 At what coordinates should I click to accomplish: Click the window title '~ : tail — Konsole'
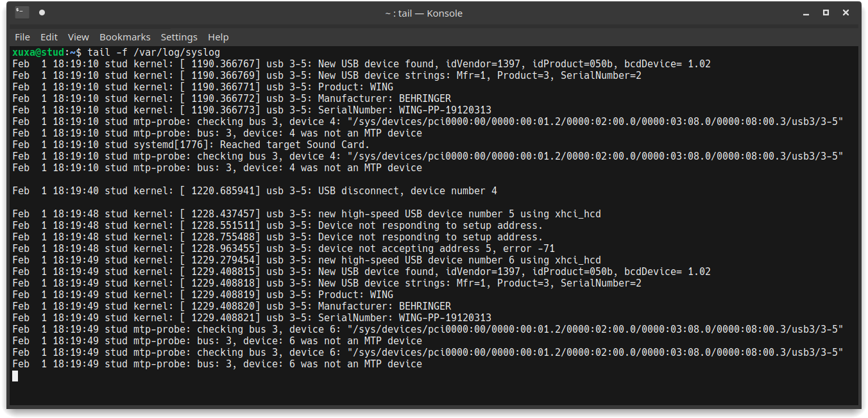424,13
